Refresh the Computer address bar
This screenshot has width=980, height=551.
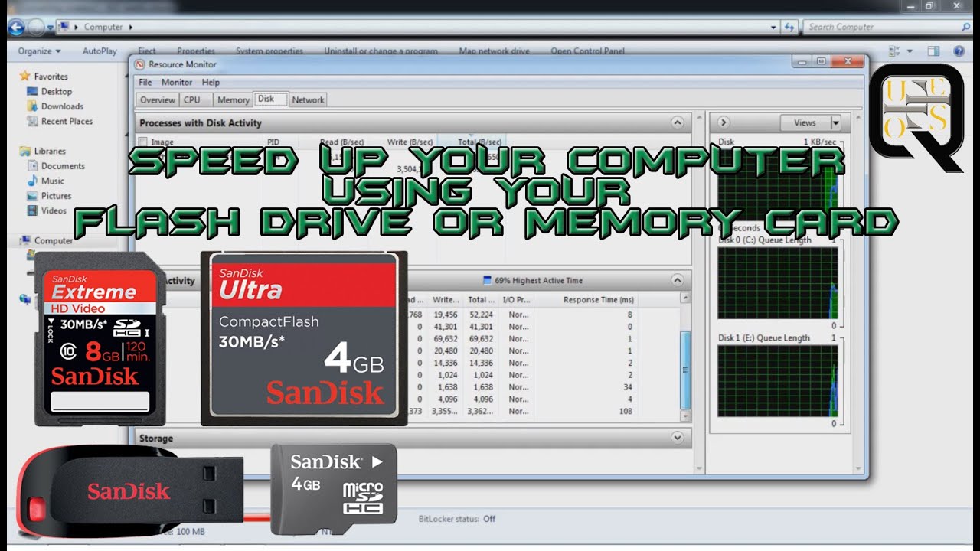point(789,27)
